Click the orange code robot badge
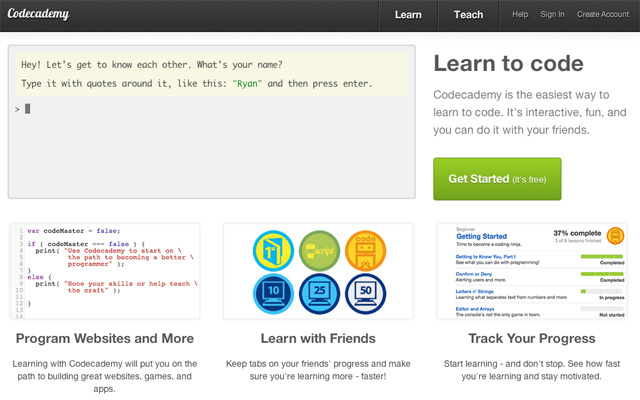Screen dimensions: 640x400 [365, 249]
